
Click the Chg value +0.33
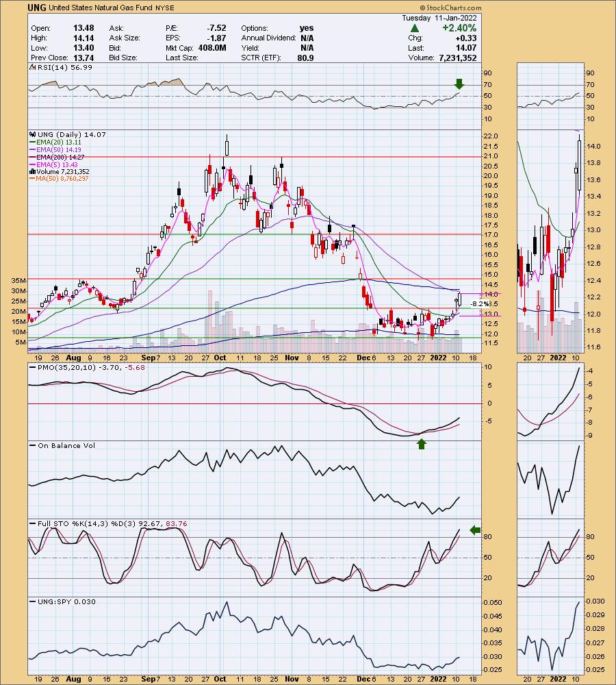pyautogui.click(x=465, y=38)
